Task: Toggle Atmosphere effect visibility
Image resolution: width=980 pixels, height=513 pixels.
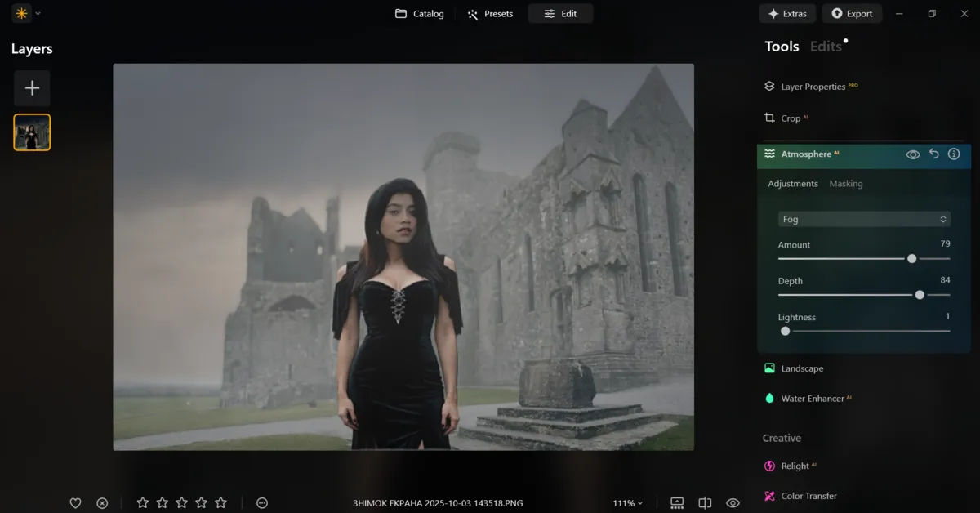Action: click(x=913, y=154)
